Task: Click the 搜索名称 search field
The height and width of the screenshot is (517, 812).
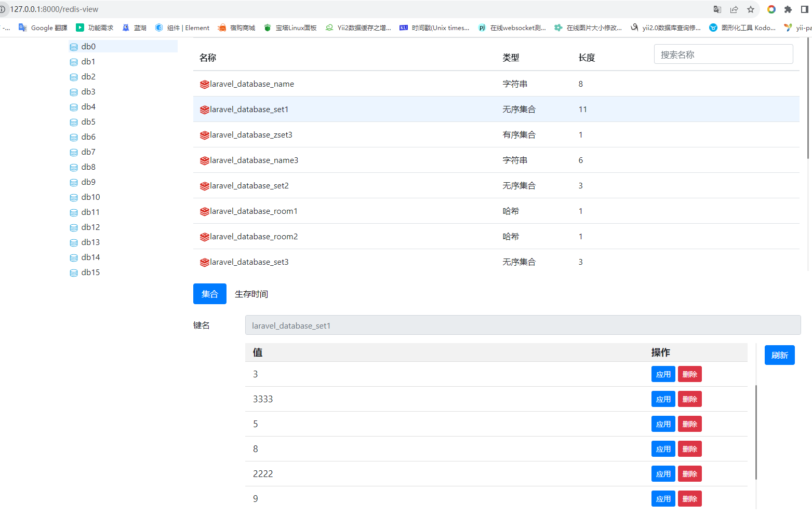Action: coord(723,54)
